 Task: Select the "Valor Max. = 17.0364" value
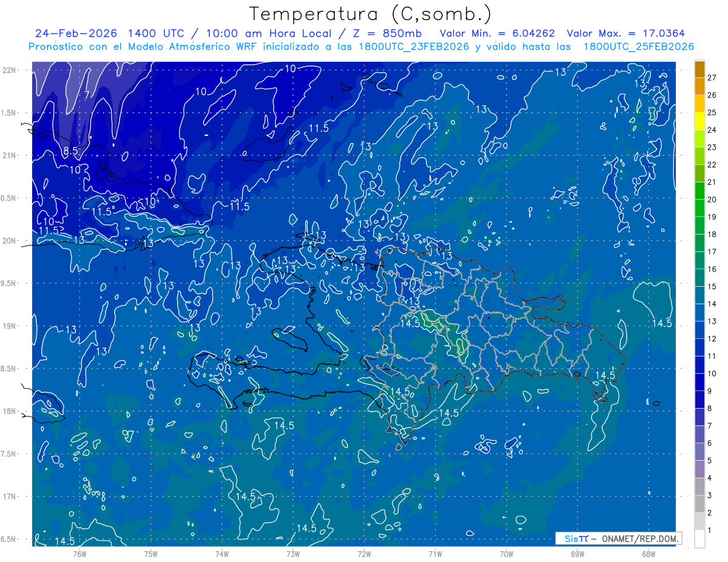626,33
